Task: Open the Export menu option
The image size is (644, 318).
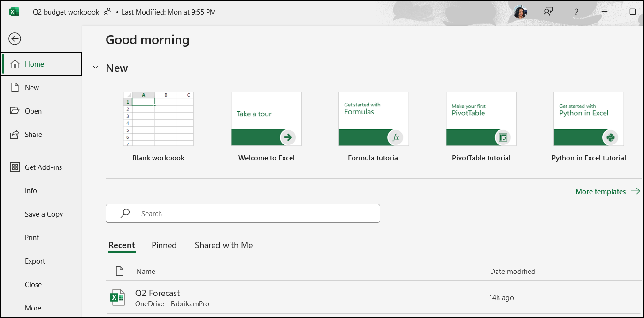Action: tap(35, 261)
